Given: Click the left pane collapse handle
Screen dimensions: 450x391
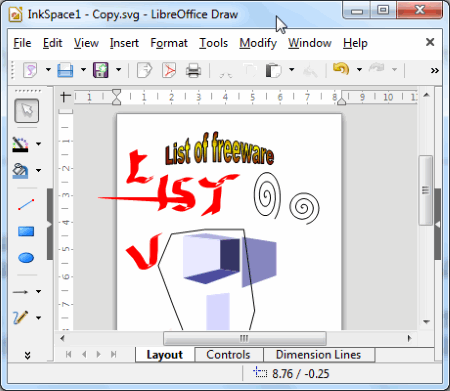Looking at the screenshot, I should tap(50, 224).
